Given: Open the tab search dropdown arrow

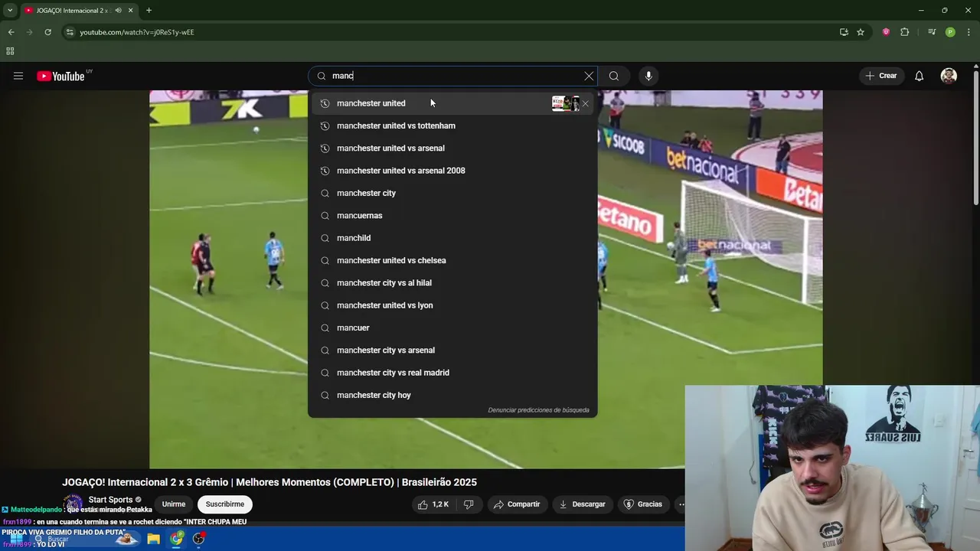Looking at the screenshot, I should click(x=10, y=11).
